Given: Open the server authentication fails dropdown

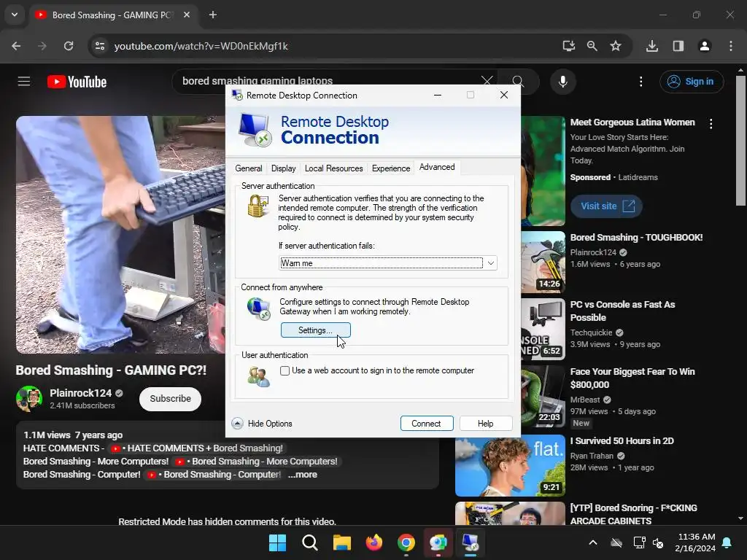Looking at the screenshot, I should pos(388,262).
